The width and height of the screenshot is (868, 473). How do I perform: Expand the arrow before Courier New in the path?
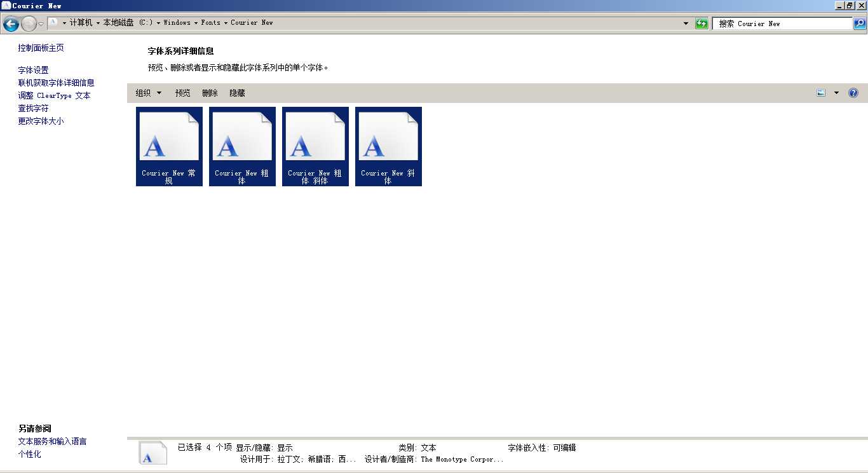click(x=226, y=23)
